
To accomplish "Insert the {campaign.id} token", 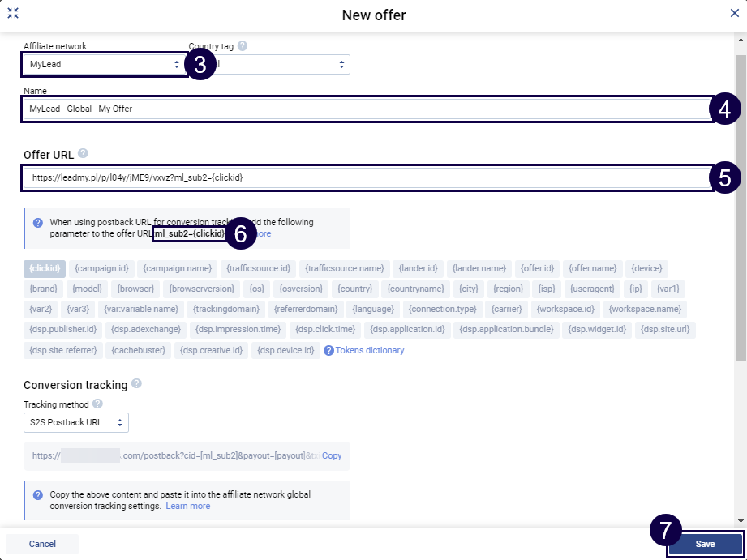I will point(101,268).
